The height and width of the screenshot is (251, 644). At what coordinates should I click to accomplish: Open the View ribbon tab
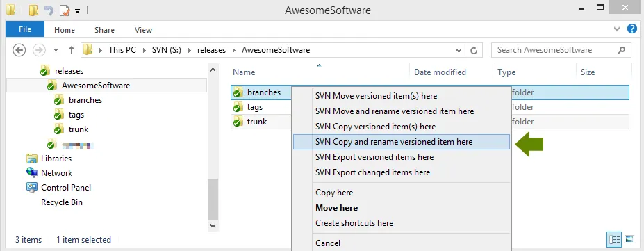pyautogui.click(x=143, y=30)
